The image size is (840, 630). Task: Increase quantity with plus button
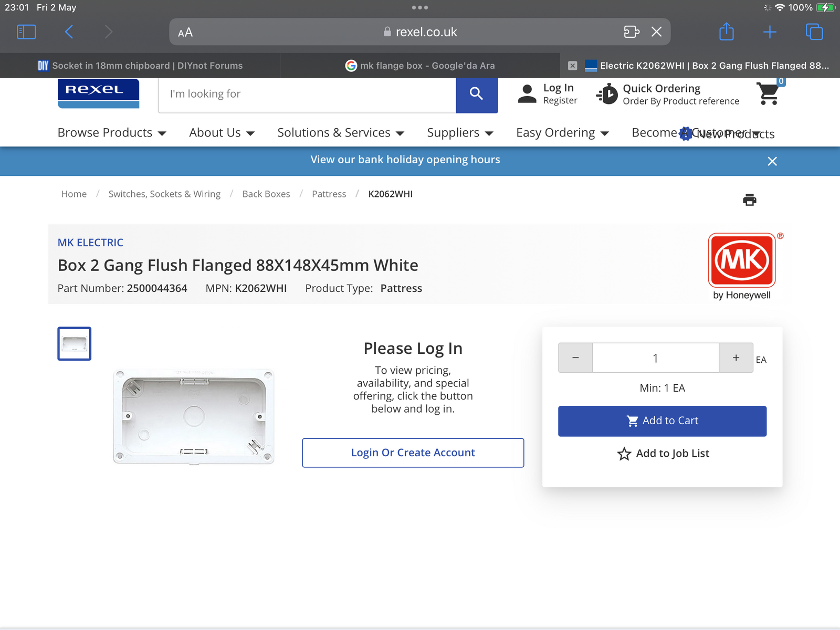click(736, 358)
